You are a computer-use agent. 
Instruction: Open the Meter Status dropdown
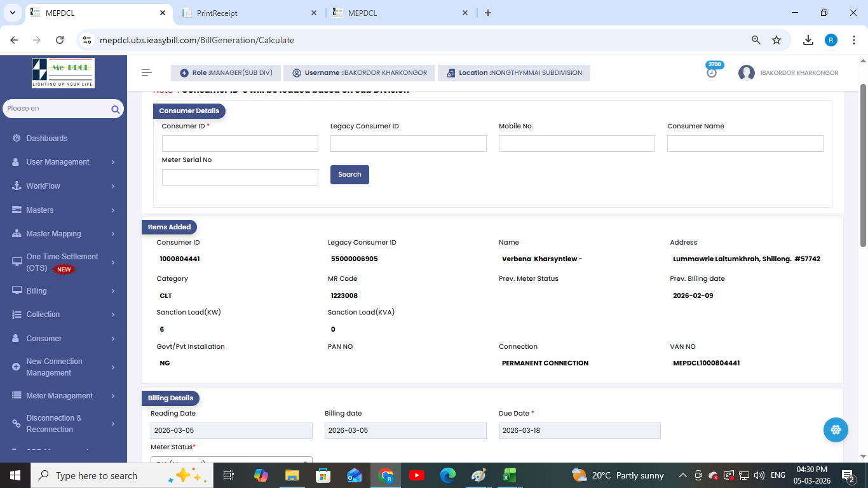[x=231, y=460]
